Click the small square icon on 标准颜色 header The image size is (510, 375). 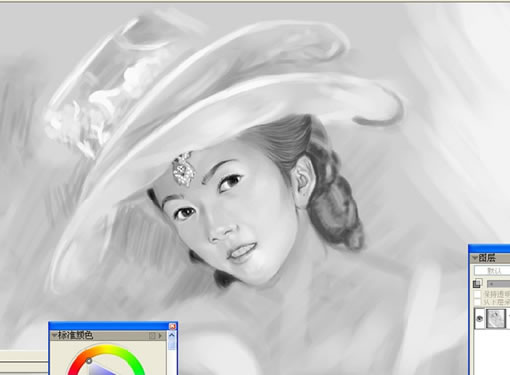pyautogui.click(x=152, y=336)
